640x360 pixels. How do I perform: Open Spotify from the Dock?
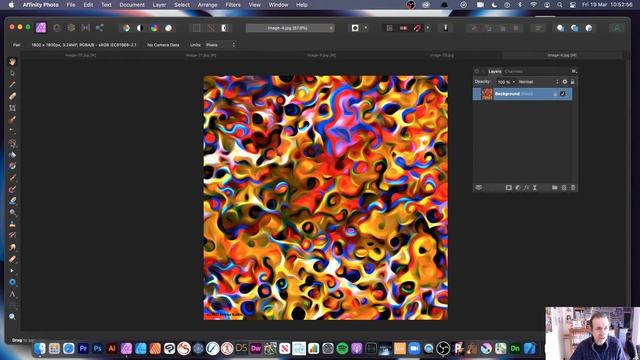(x=342, y=348)
